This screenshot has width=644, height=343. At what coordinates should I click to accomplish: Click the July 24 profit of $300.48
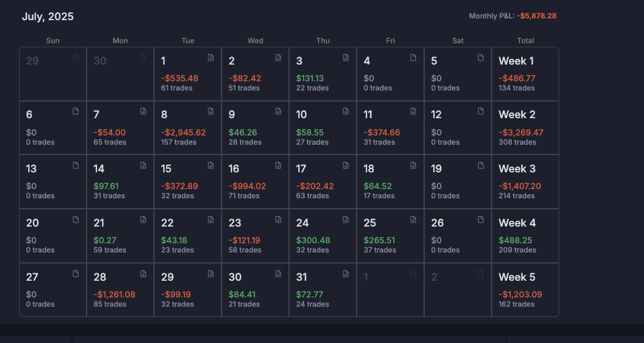[313, 240]
